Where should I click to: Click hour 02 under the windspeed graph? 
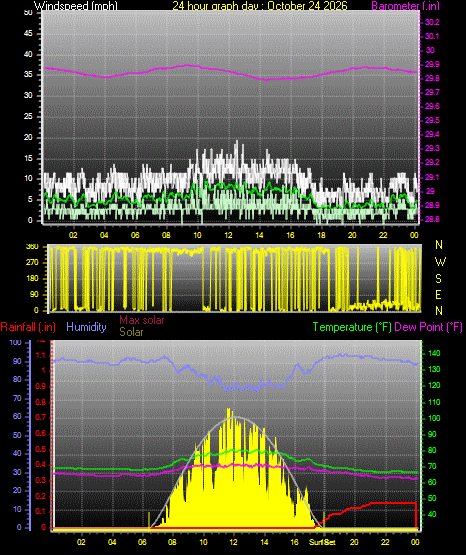point(73,235)
